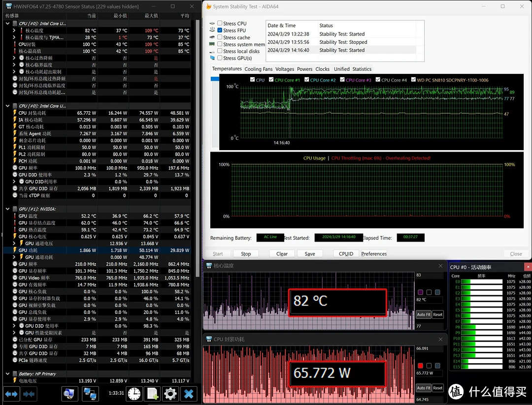This screenshot has width=532, height=405.
Task: Click the AIDA64 flame icon in title bar
Action: [209, 6]
